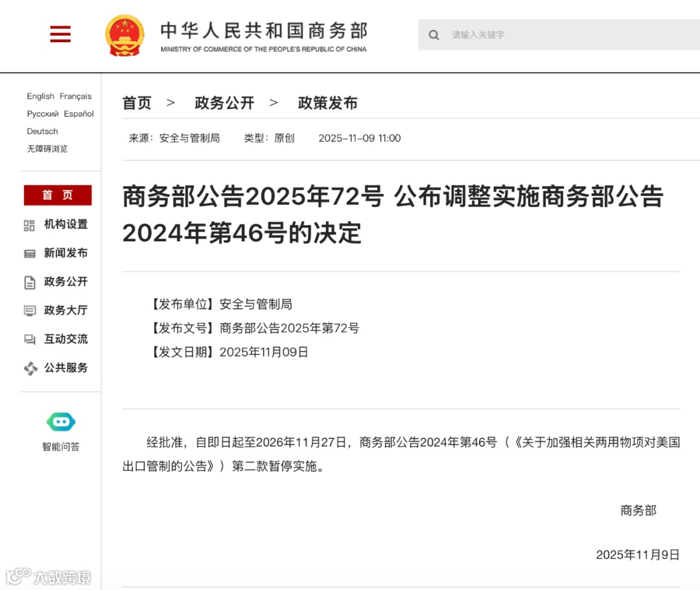Click the national emblem ministry logo

[x=124, y=34]
